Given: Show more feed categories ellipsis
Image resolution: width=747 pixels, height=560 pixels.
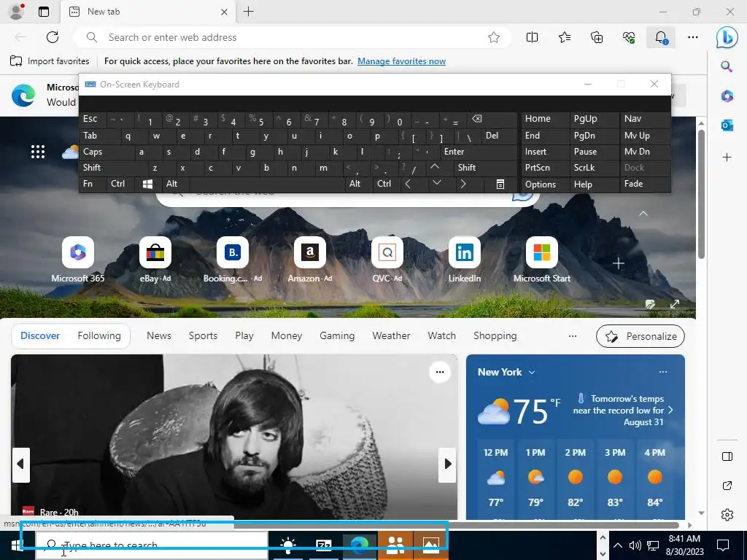Looking at the screenshot, I should click(x=573, y=335).
